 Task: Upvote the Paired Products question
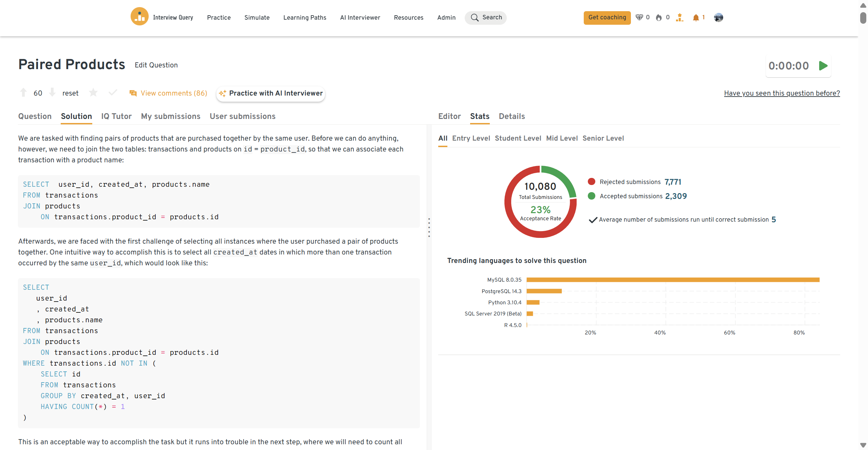23,93
